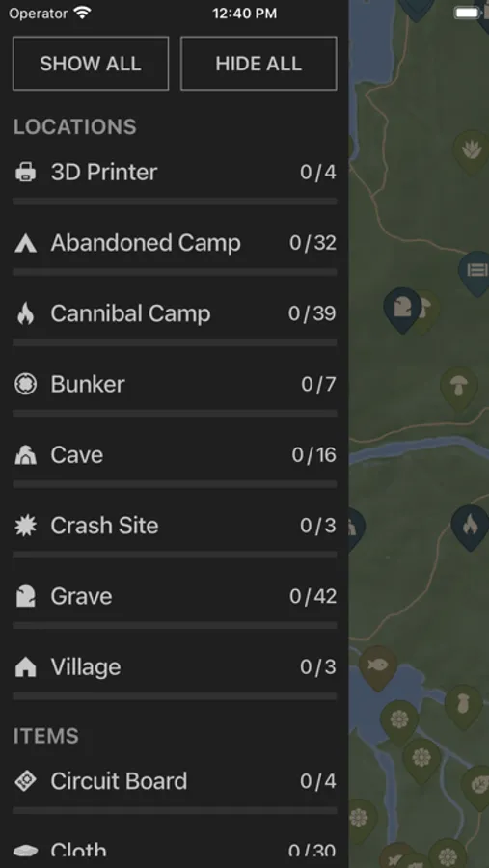
Task: Select the Cloth item row
Action: click(175, 850)
